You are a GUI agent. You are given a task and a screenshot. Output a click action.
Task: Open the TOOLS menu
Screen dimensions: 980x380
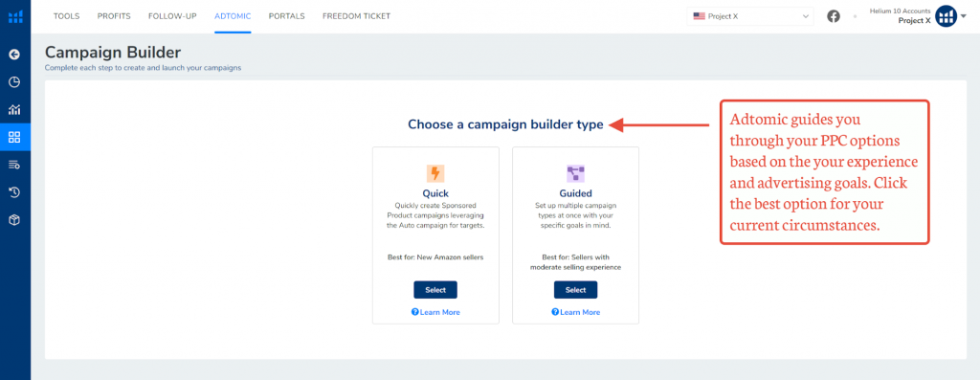(66, 16)
